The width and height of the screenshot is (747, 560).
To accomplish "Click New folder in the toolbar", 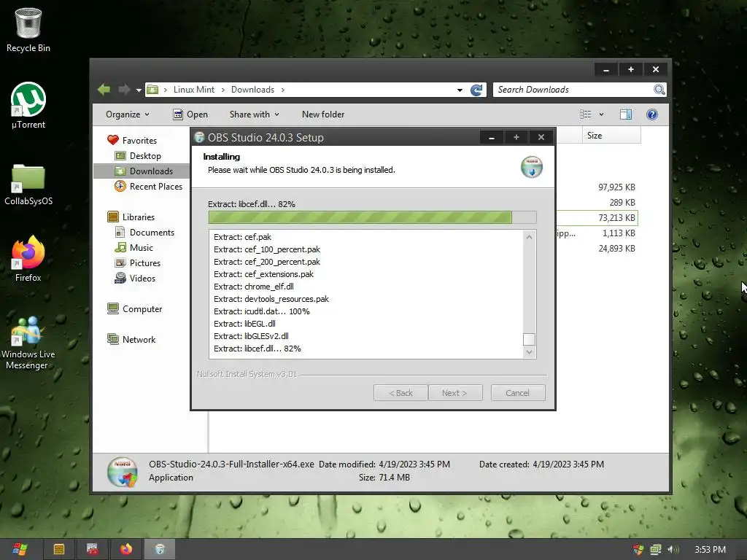I will 323,114.
